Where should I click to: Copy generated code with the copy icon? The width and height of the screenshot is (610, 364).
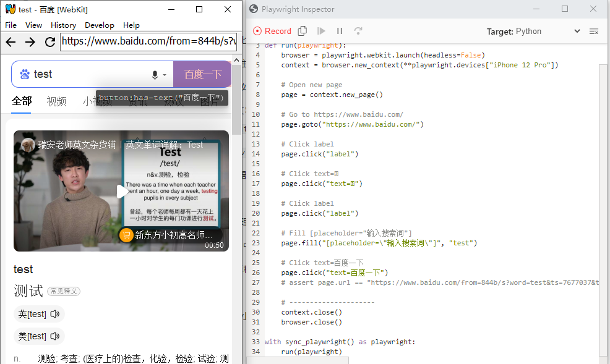coord(303,31)
